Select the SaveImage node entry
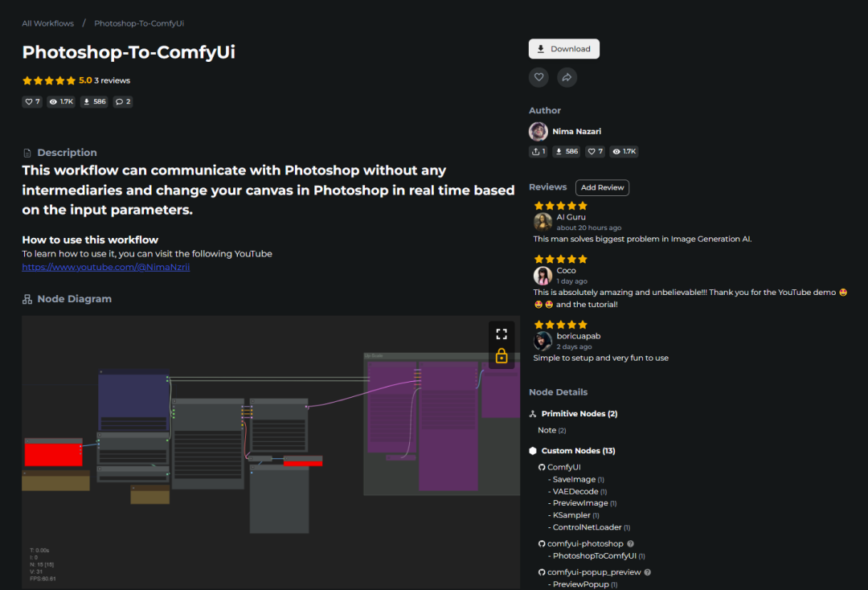 coord(578,479)
